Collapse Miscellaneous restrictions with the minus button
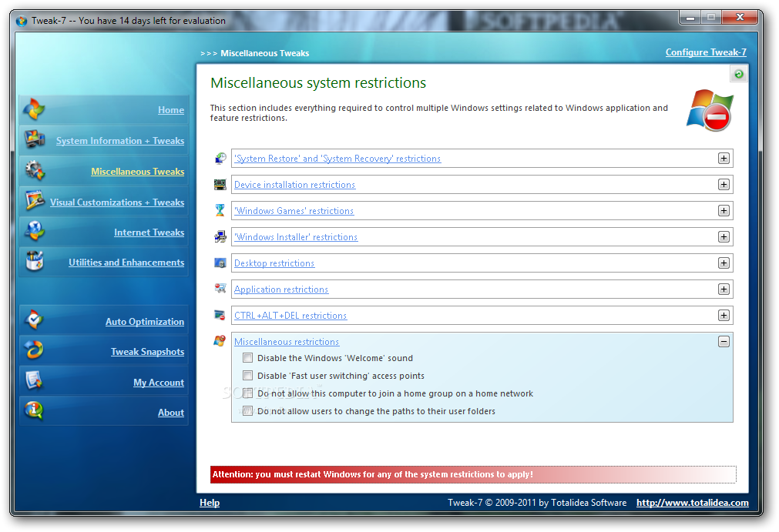779x532 pixels. 724,341
